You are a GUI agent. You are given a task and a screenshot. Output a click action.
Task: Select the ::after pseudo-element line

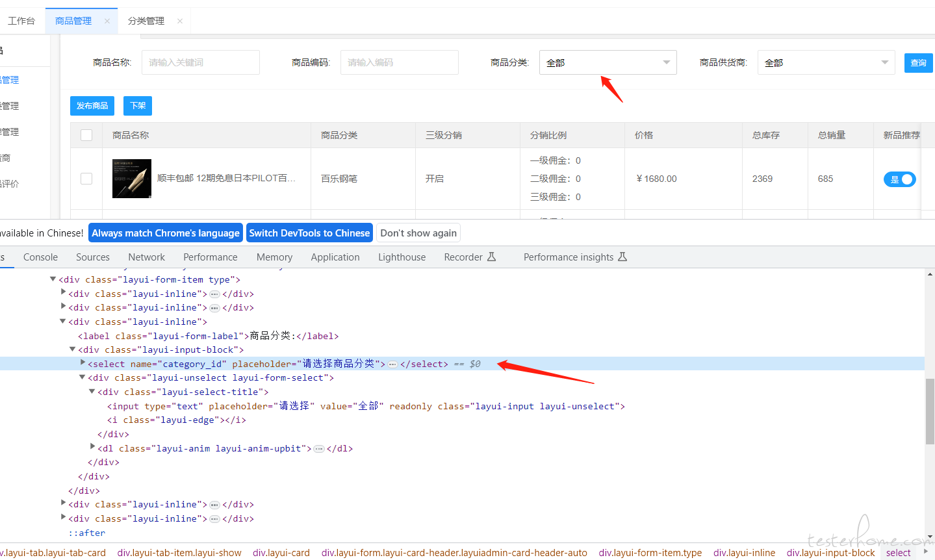[x=87, y=533]
